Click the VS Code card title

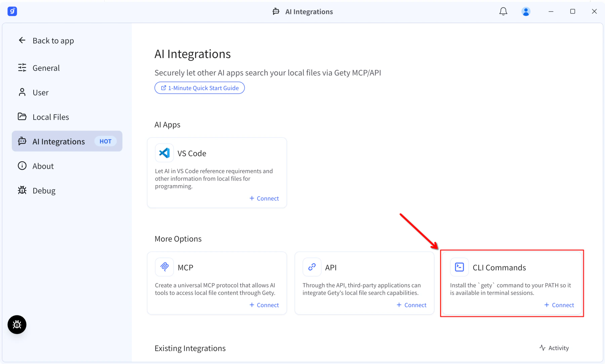192,153
